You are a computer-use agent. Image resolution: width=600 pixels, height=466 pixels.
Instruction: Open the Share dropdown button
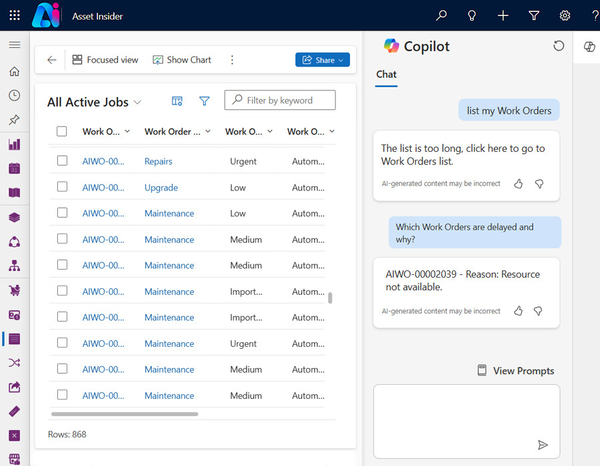coord(323,60)
